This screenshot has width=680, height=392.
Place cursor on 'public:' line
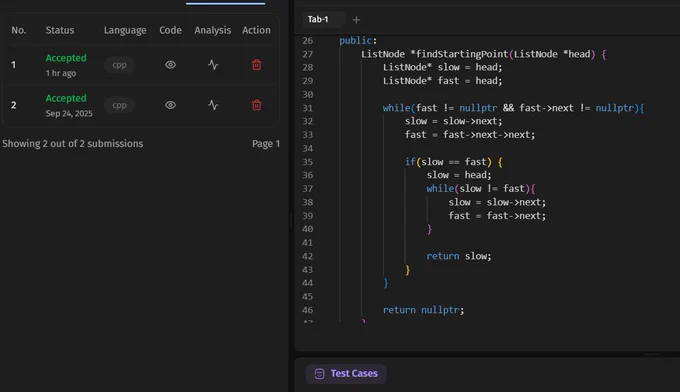point(358,40)
